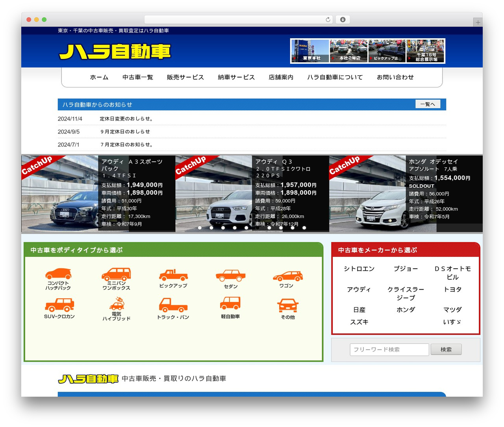Filter by maker DSオートモビル

[453, 273]
